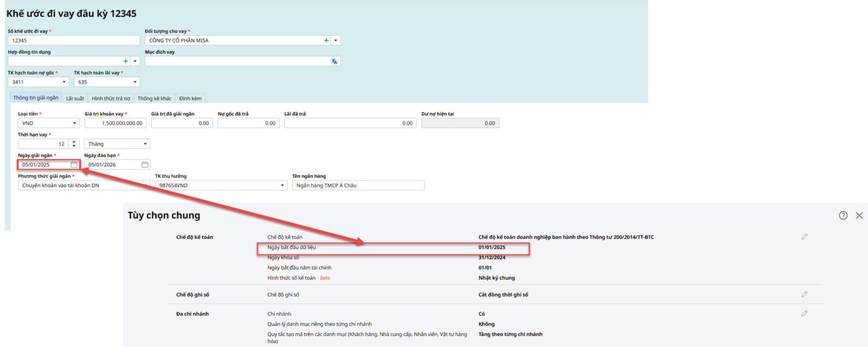This screenshot has width=868, height=347.
Task: Click the plus icon in Hợp đồng tín dụng
Action: pyautogui.click(x=126, y=61)
